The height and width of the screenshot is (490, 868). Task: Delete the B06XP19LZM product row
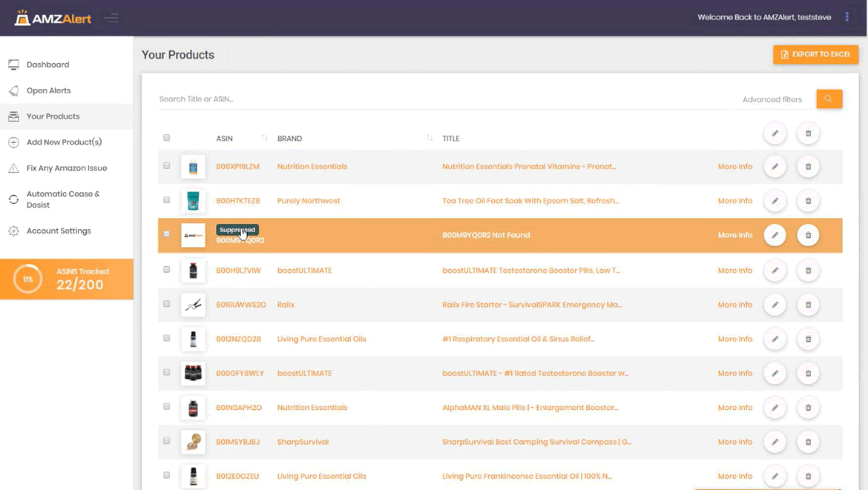pos(808,167)
